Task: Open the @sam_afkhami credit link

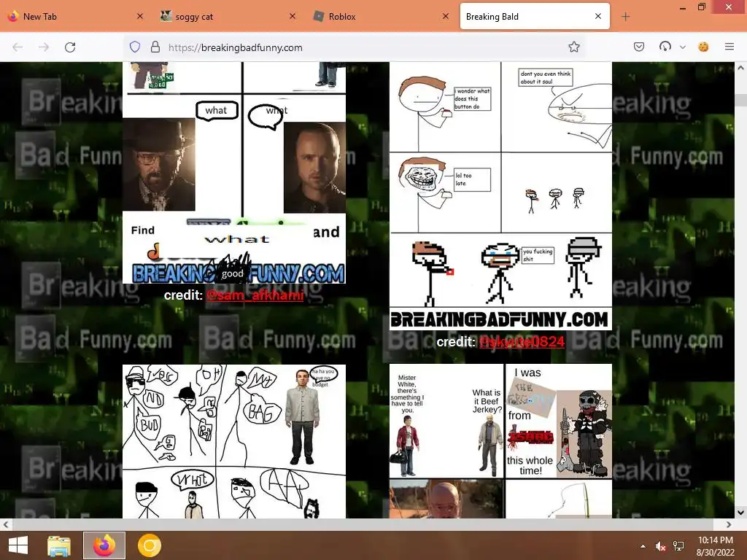Action: (255, 295)
